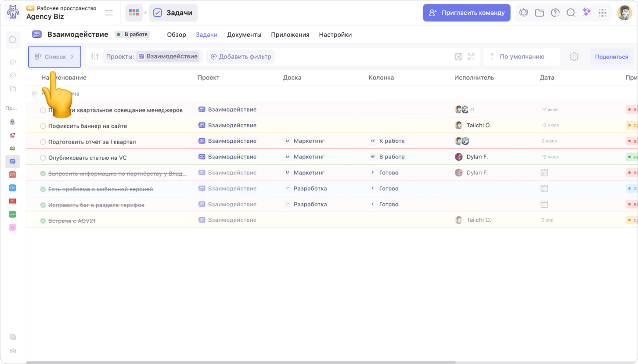Open help question mark icon
This screenshot has height=364, width=638.
[555, 13]
